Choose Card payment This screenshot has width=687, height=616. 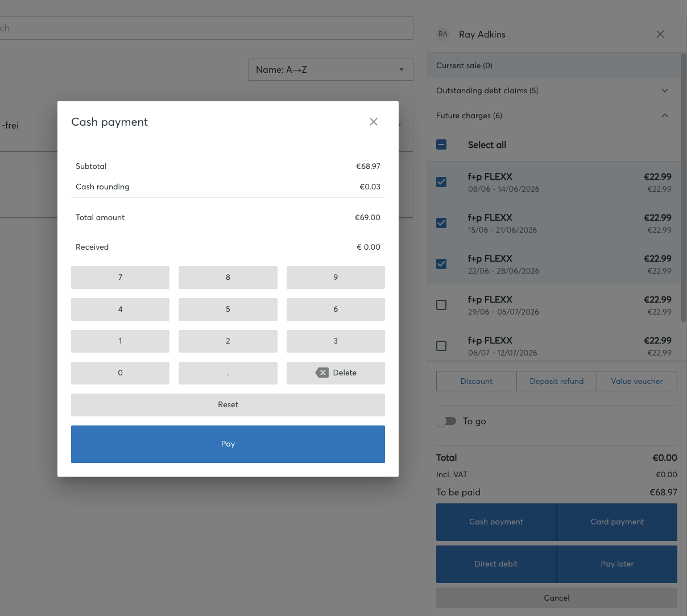point(617,522)
